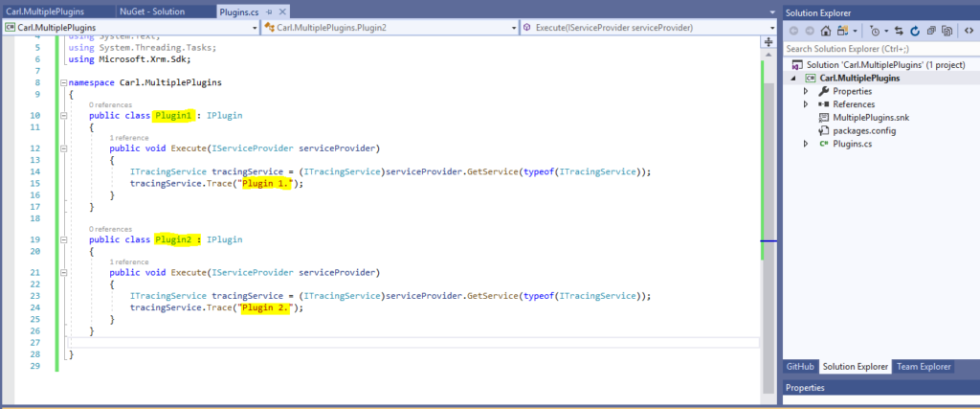Open the Team Explorer tab
This screenshot has width=980, height=409.
tap(924, 367)
